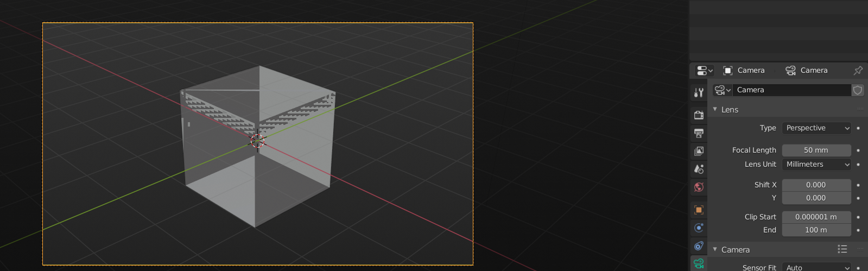
Task: Click the Camera data name field
Action: pos(792,90)
